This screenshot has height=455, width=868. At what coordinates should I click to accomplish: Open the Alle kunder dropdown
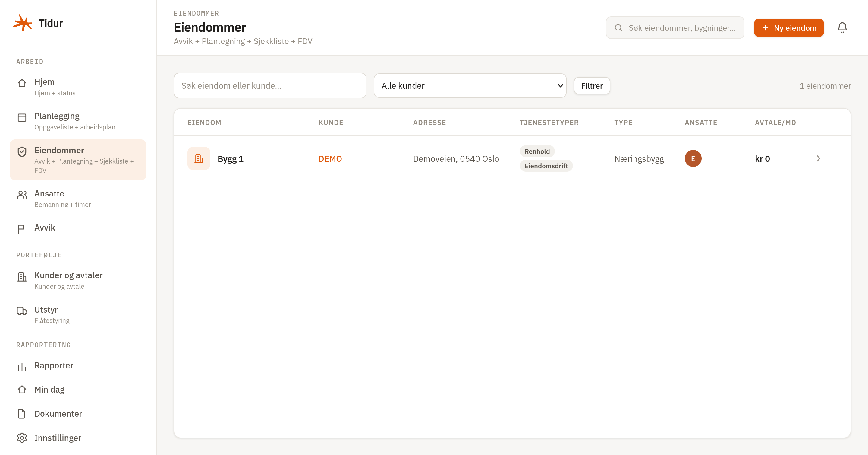tap(470, 86)
